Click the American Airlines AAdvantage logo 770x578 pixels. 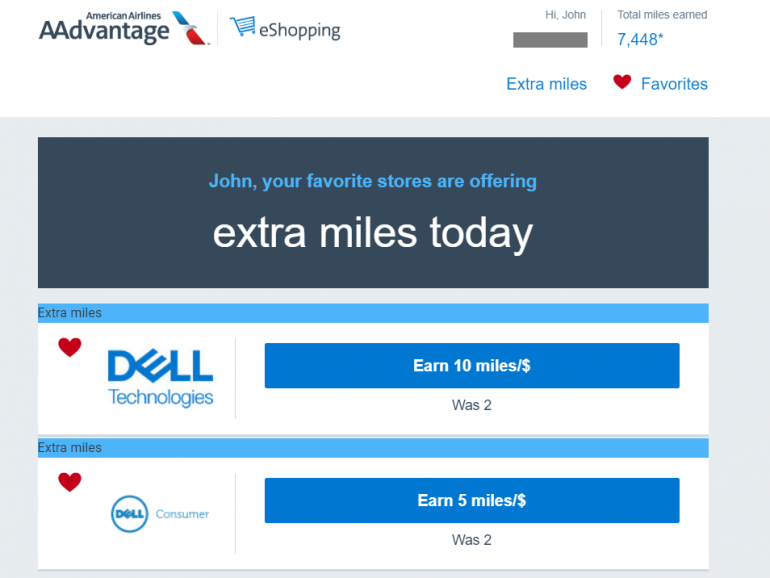[104, 28]
